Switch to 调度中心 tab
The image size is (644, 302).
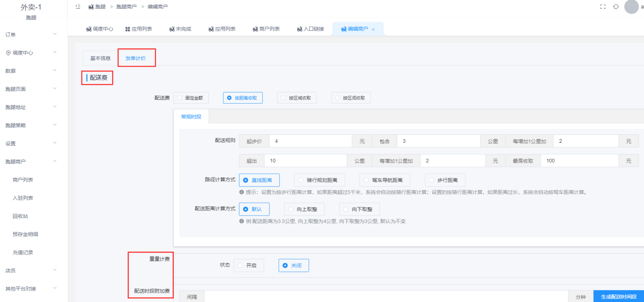(x=99, y=29)
